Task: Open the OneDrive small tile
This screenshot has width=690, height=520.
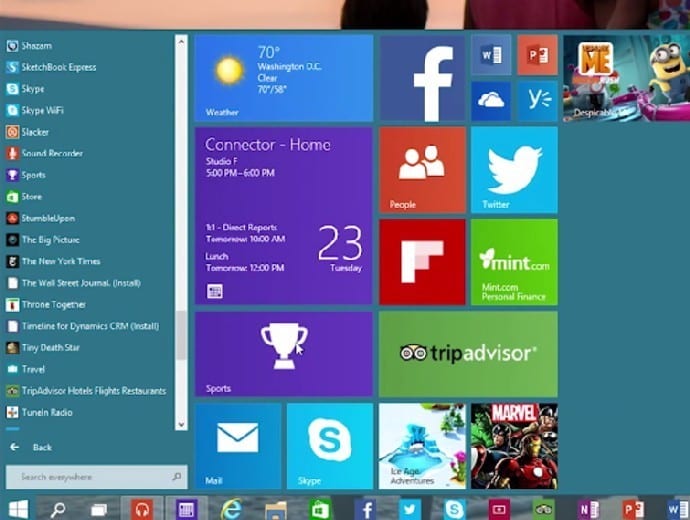Action: tap(491, 101)
